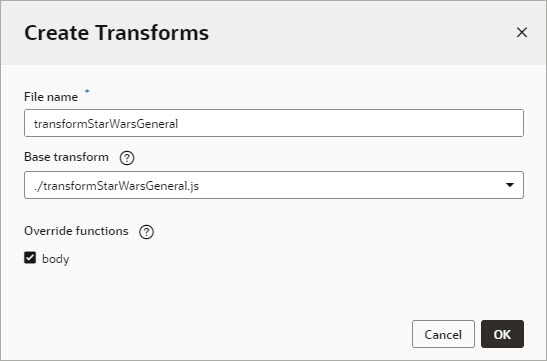Screen dimensions: 547x361
Task: Confirm with the OK button
Action: tap(502, 334)
